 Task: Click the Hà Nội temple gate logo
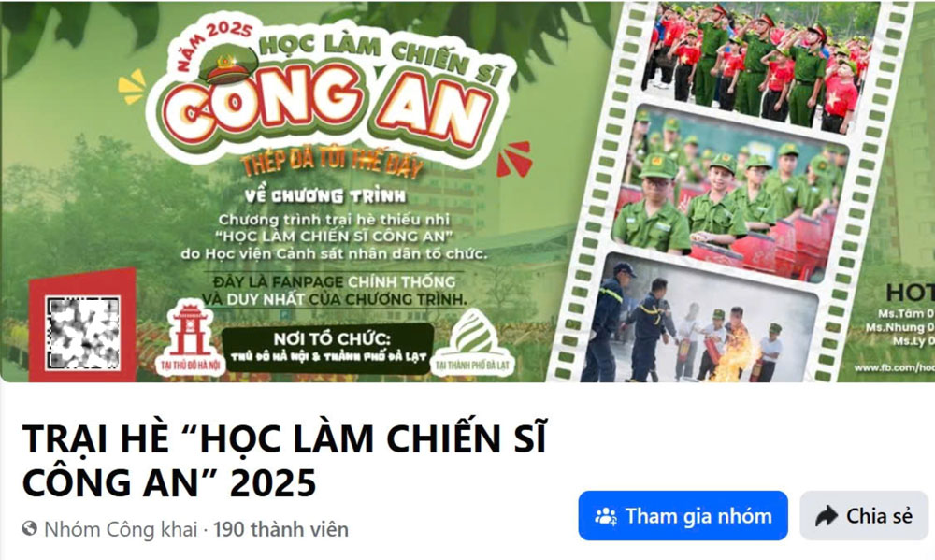click(x=190, y=338)
